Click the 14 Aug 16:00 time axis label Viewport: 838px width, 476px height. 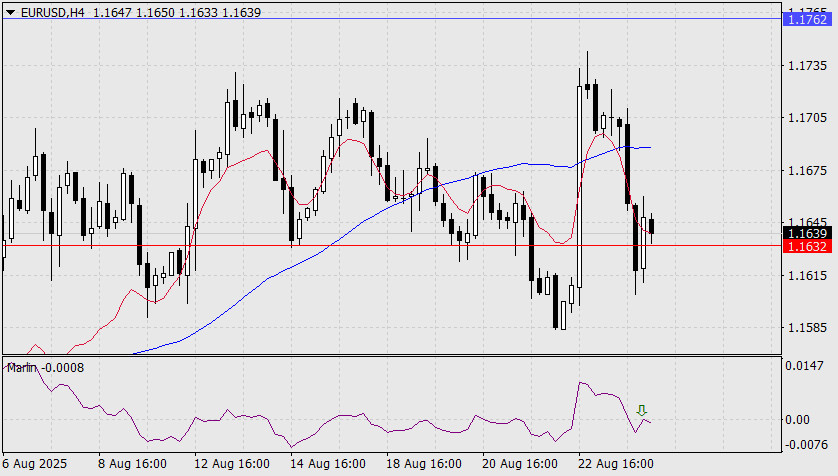coord(328,464)
